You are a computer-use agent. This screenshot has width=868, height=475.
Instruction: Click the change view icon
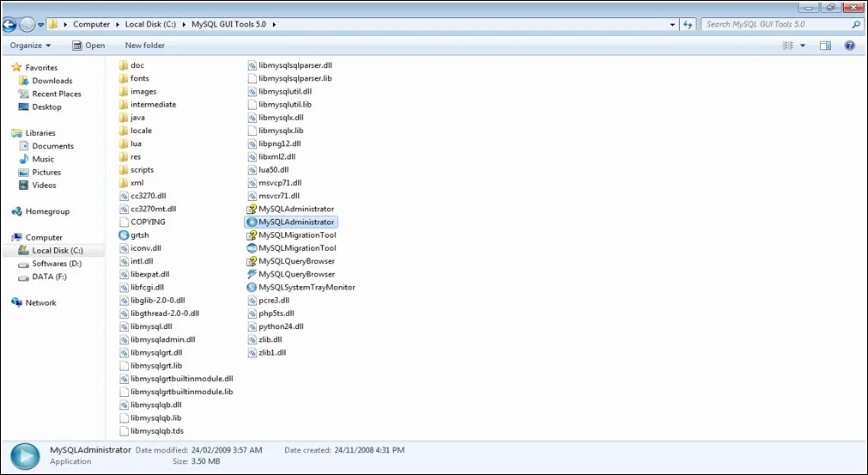788,46
